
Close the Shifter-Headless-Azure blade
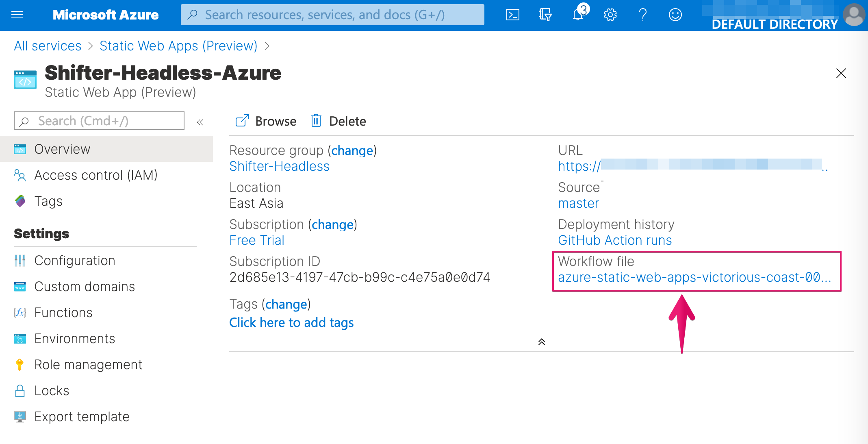coord(841,73)
